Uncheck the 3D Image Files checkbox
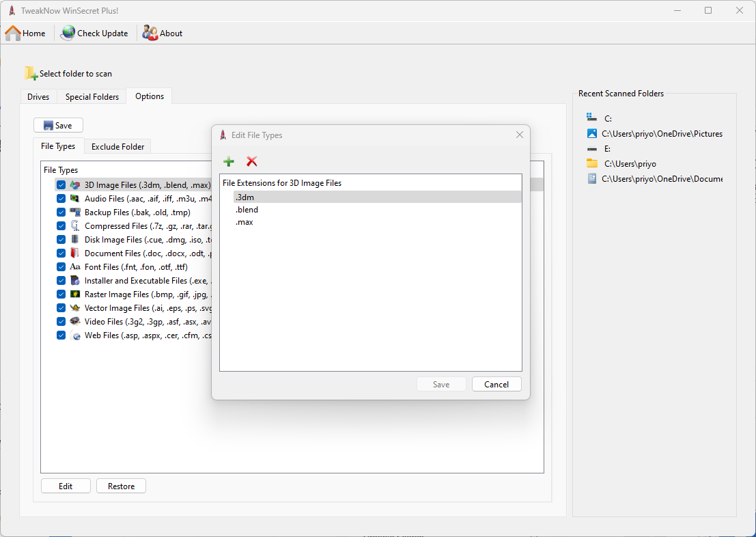 (x=61, y=184)
